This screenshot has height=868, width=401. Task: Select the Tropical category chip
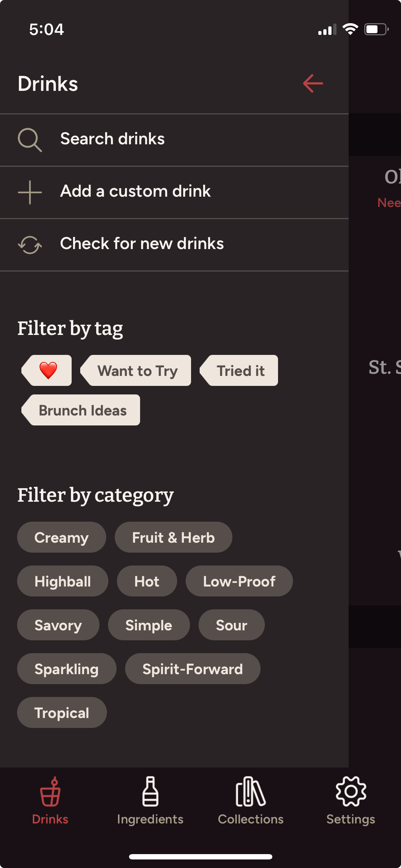pos(62,713)
